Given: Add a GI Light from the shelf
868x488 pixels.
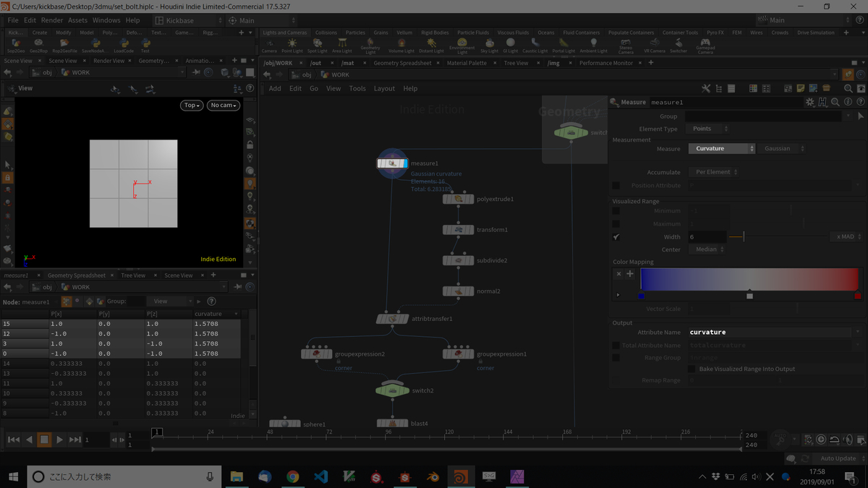Looking at the screenshot, I should click(511, 46).
